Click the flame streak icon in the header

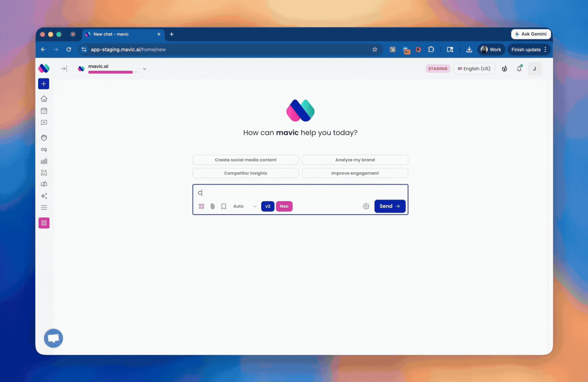(x=504, y=69)
